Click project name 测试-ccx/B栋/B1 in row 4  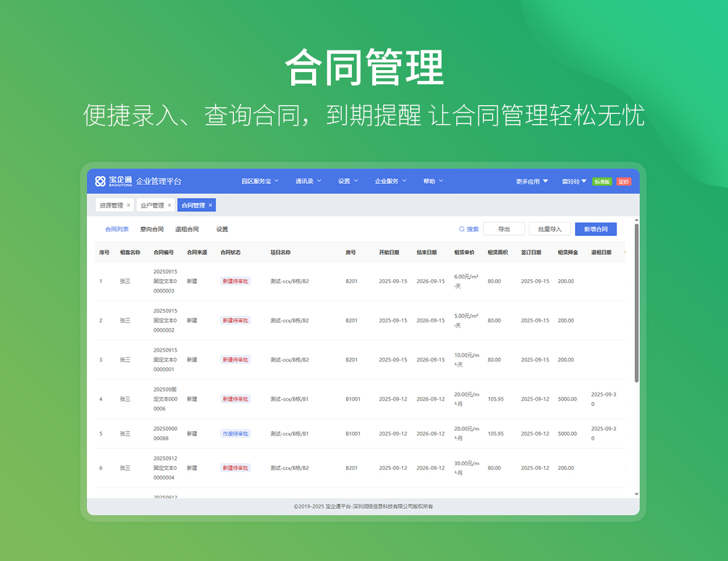(x=290, y=399)
